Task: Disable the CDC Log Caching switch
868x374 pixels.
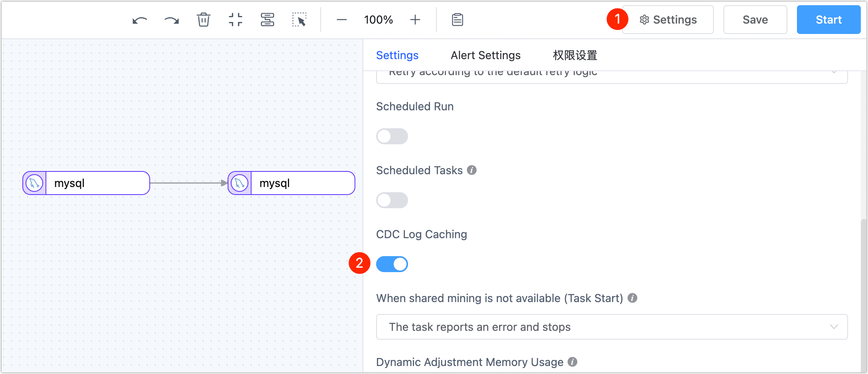Action: point(392,264)
